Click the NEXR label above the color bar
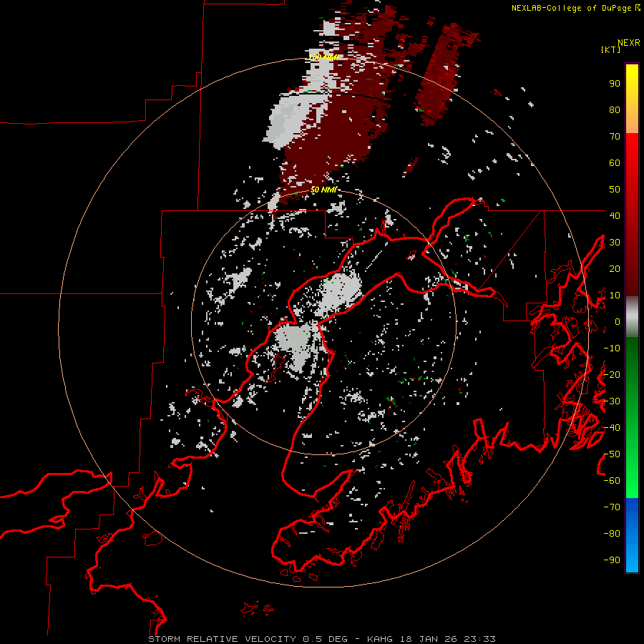Screen dimensions: 644x644 628,43
